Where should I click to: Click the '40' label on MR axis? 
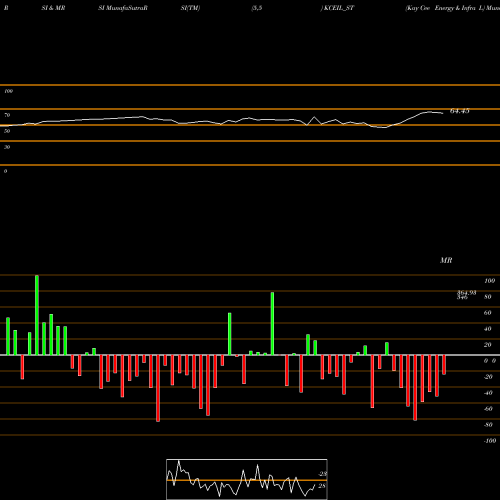[487, 329]
